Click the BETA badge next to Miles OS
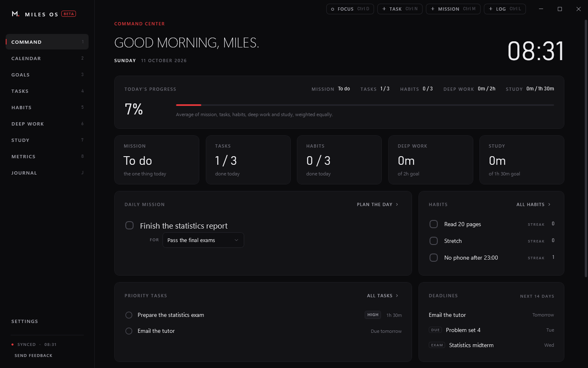This screenshot has height=368, width=588. [69, 14]
